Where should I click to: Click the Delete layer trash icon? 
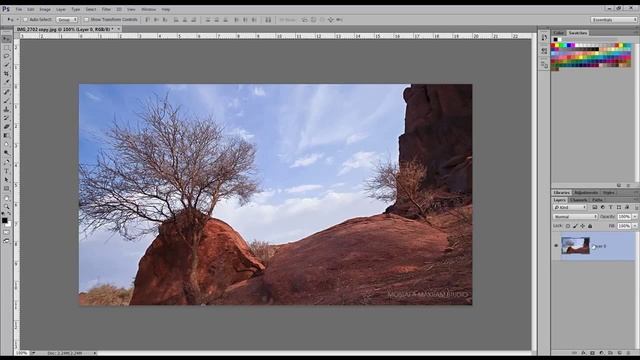pos(629,353)
